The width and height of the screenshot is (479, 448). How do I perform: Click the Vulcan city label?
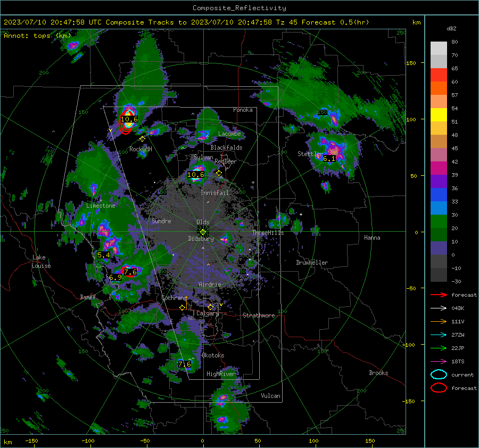[270, 395]
